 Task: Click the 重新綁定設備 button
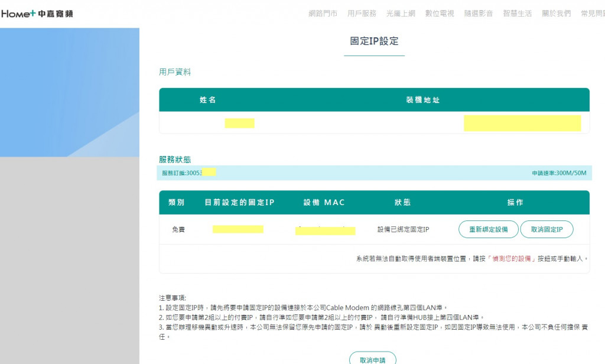click(x=489, y=229)
